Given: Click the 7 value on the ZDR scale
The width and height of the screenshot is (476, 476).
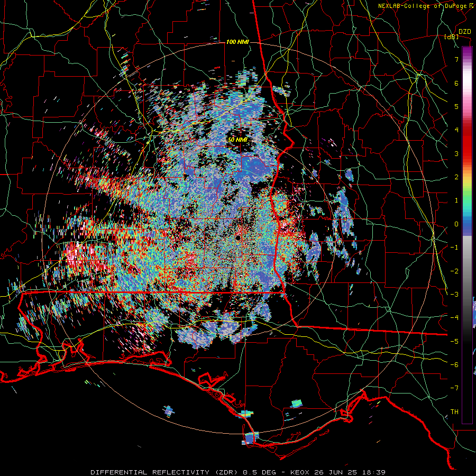Looking at the screenshot, I should coord(456,59).
